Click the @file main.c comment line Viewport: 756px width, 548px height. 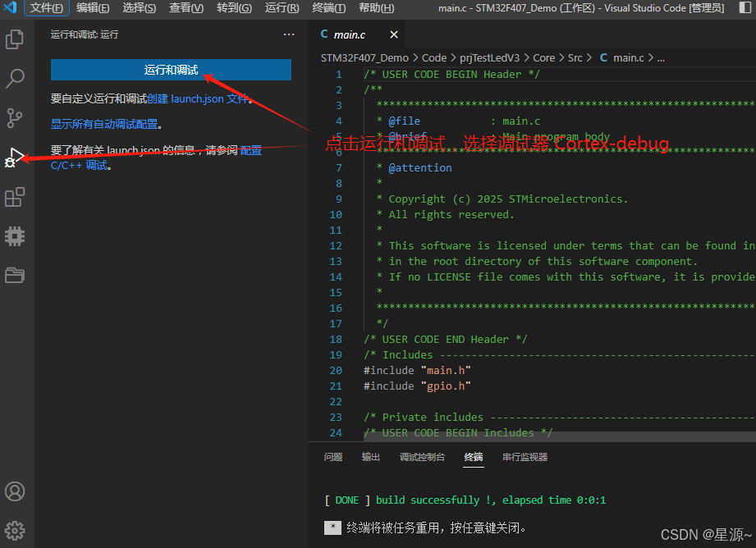coord(458,121)
